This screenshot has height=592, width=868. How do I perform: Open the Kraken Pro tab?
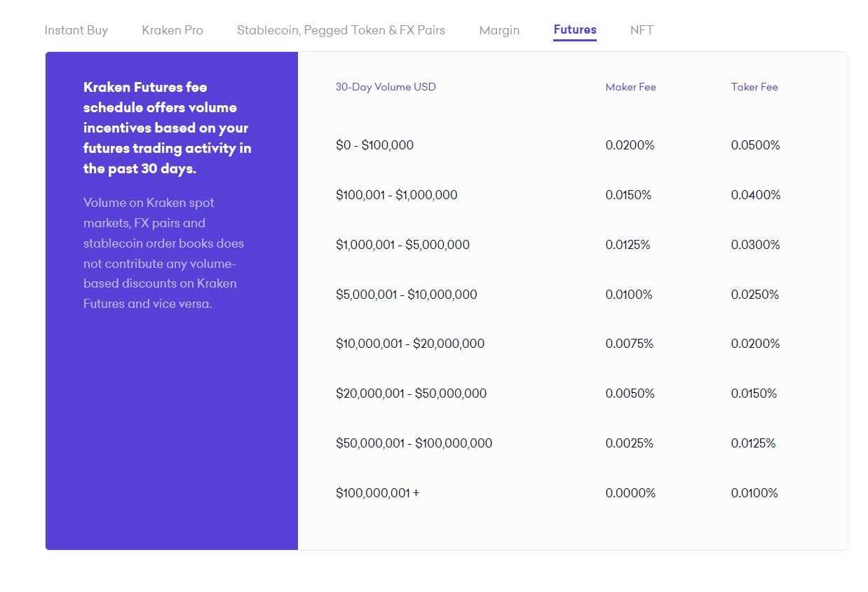(172, 30)
